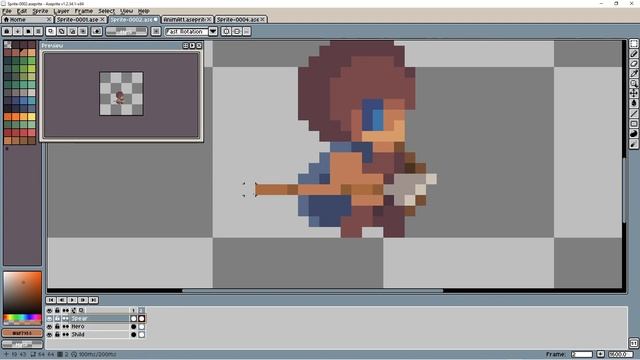Open the Select menu

(107, 11)
